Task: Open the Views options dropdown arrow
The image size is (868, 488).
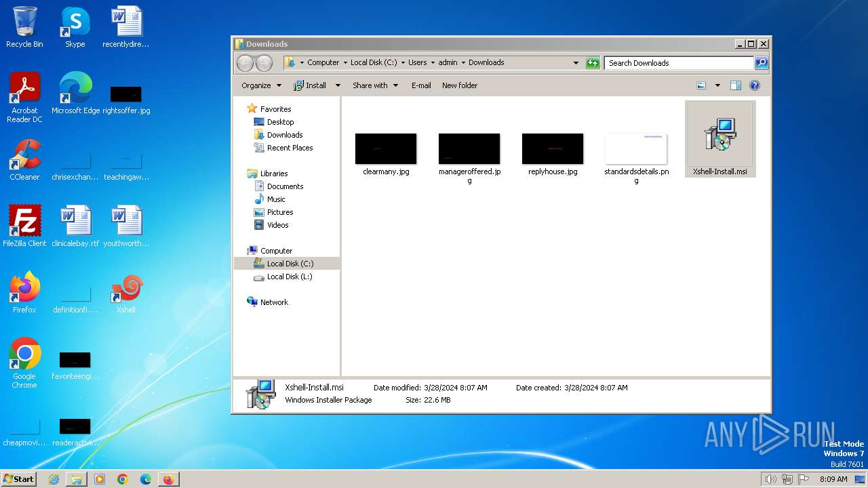Action: (717, 85)
